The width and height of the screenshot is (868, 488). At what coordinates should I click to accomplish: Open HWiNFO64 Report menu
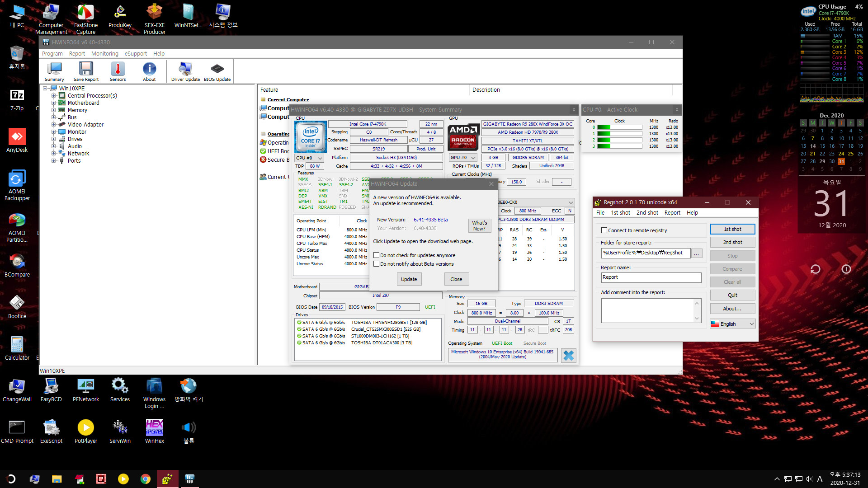77,54
